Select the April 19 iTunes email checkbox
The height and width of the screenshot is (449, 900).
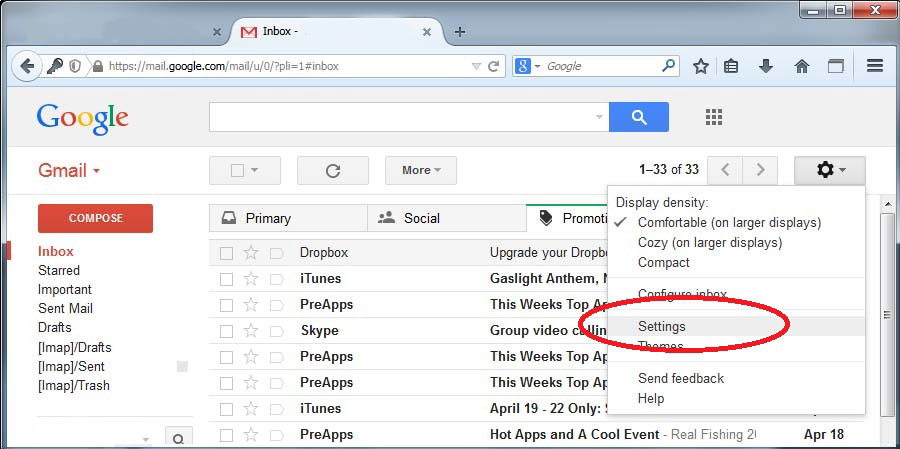coord(226,409)
